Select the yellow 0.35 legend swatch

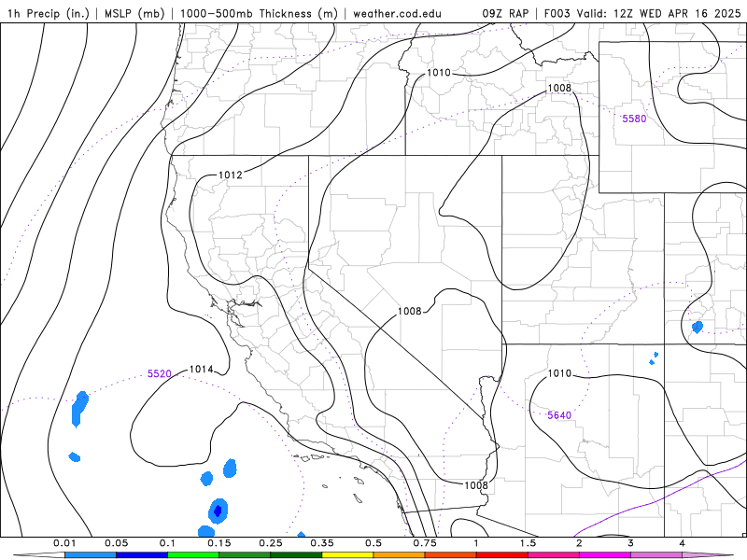[347, 555]
